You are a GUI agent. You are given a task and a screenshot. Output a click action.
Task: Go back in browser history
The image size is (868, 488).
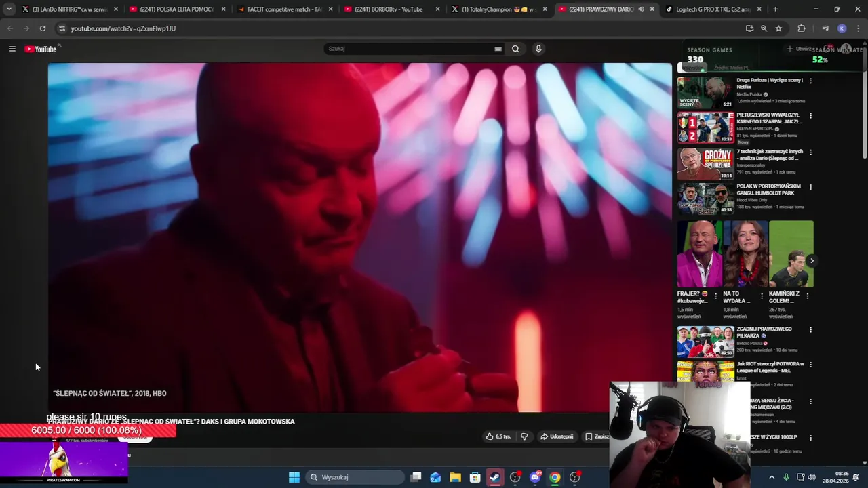(10, 28)
